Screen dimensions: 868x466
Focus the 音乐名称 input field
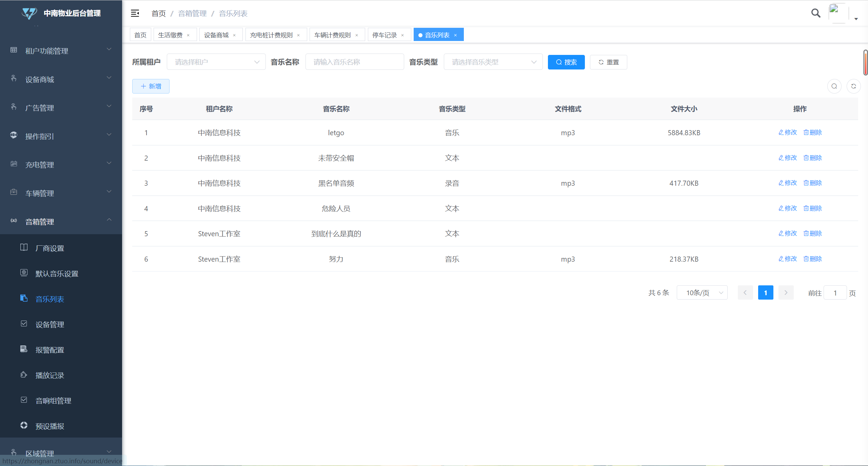355,62
